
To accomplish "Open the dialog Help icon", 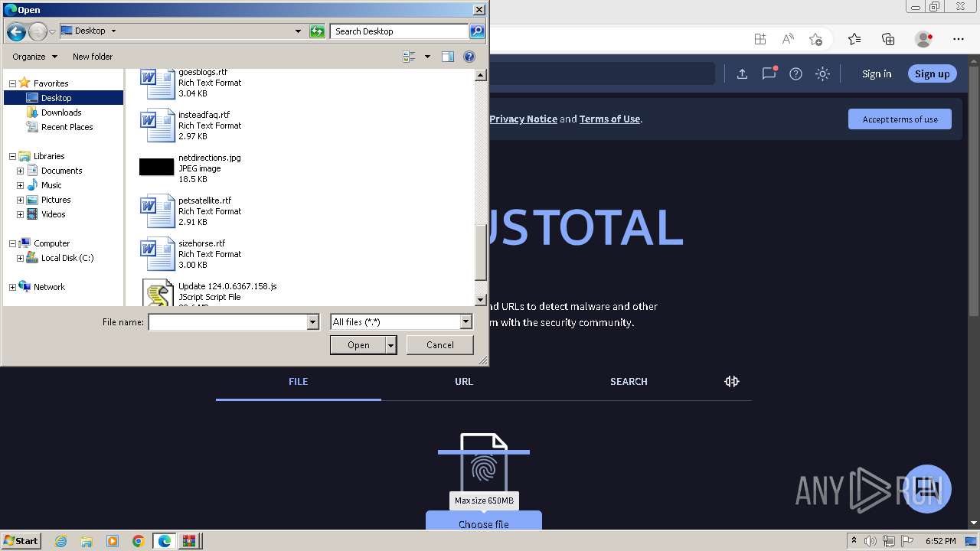I will (x=469, y=57).
